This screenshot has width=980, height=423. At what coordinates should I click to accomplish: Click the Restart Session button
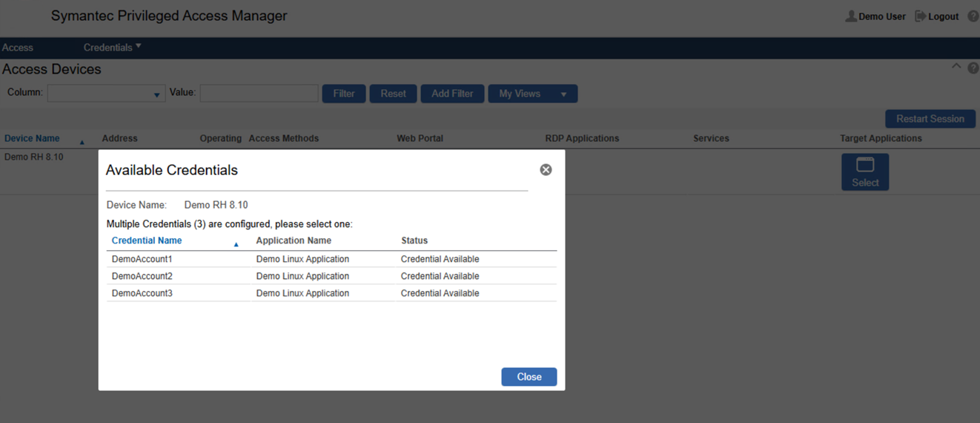930,119
